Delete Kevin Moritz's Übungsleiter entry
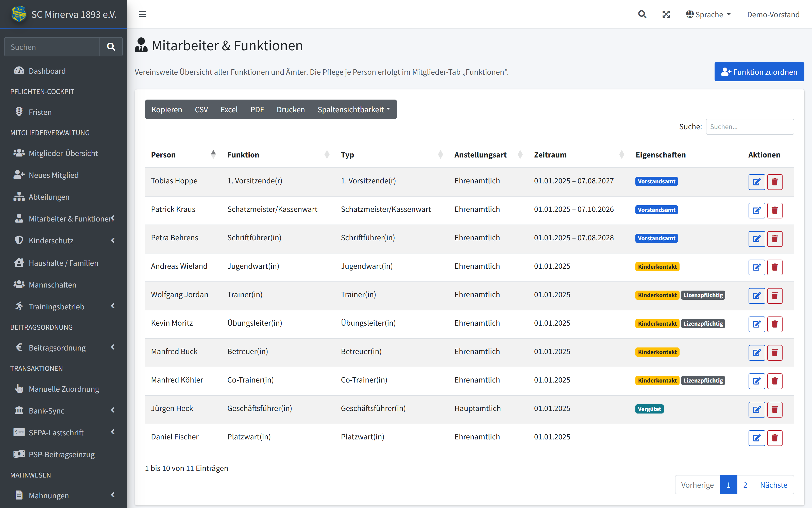 (x=774, y=324)
